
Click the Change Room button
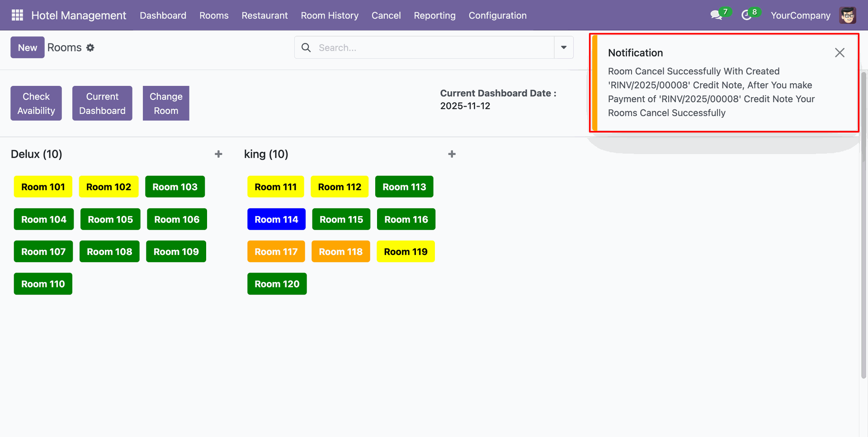click(x=166, y=103)
